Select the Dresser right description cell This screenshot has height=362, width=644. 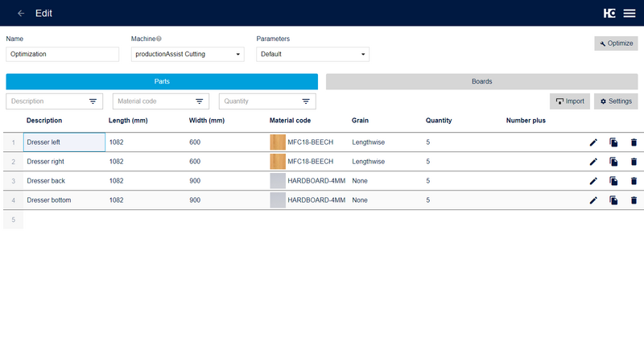tap(64, 162)
